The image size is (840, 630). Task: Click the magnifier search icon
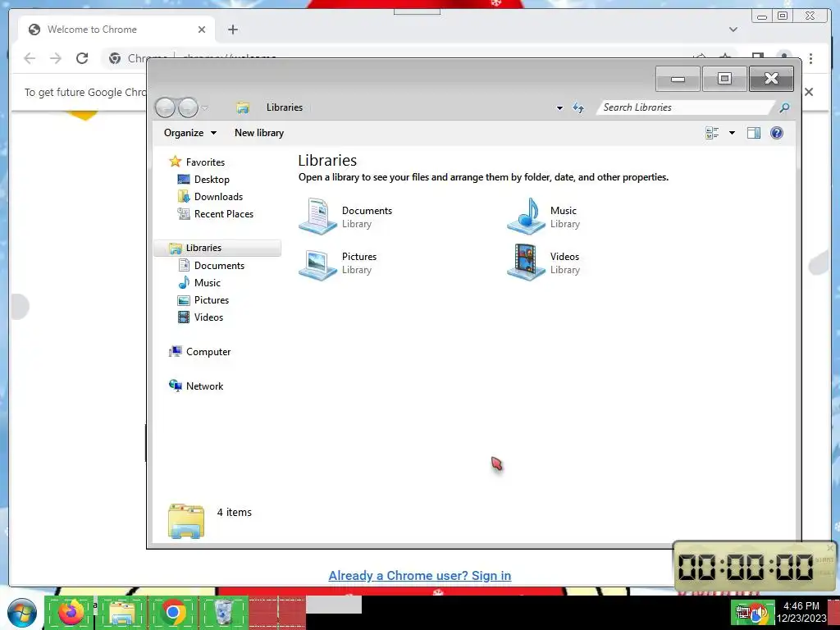point(783,107)
